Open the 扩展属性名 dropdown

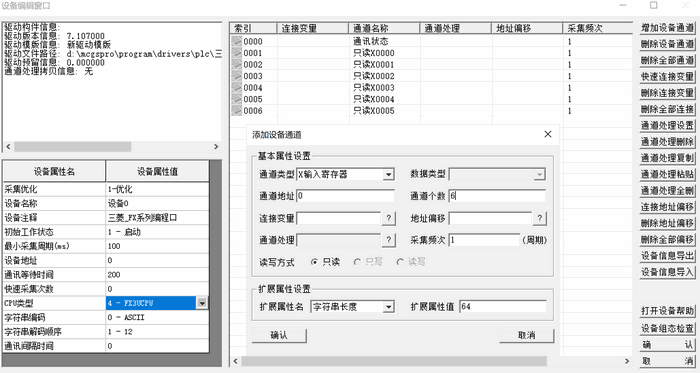click(389, 307)
